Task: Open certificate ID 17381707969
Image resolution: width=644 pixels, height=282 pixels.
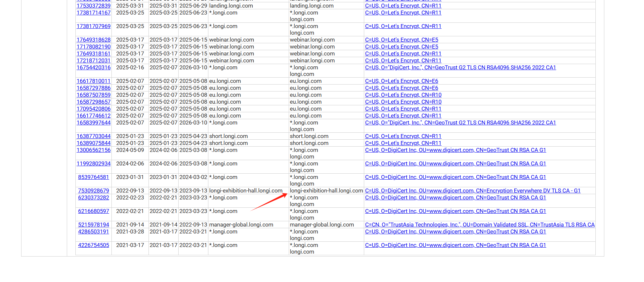Action: [x=94, y=26]
